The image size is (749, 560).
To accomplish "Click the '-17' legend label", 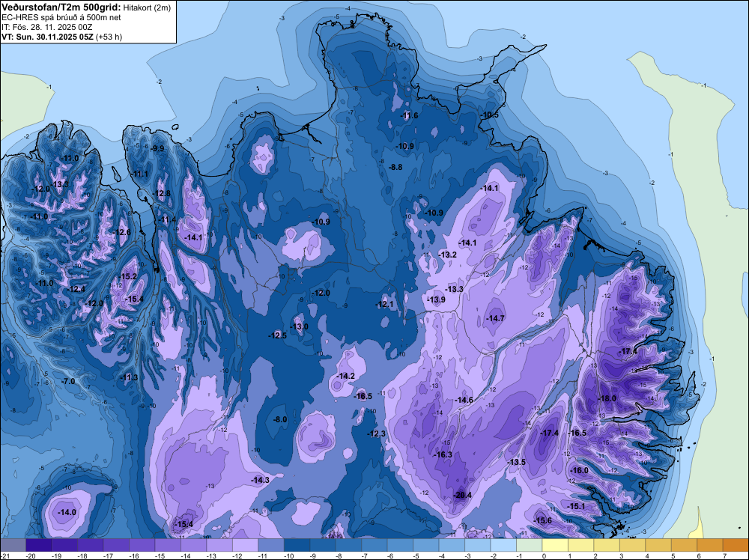I will [x=109, y=556].
